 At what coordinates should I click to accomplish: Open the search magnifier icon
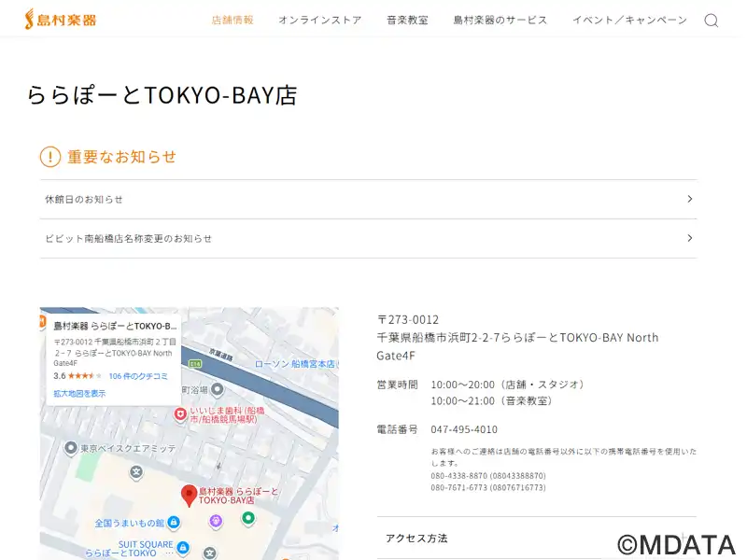pos(711,21)
